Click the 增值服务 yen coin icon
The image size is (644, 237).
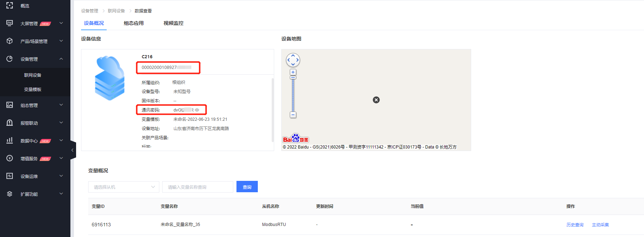click(10, 158)
